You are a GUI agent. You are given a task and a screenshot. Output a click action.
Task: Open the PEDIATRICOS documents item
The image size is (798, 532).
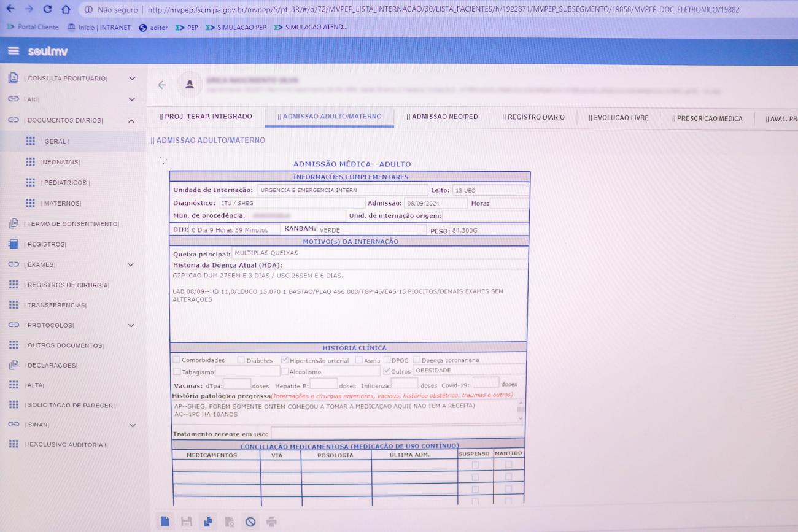coord(65,183)
